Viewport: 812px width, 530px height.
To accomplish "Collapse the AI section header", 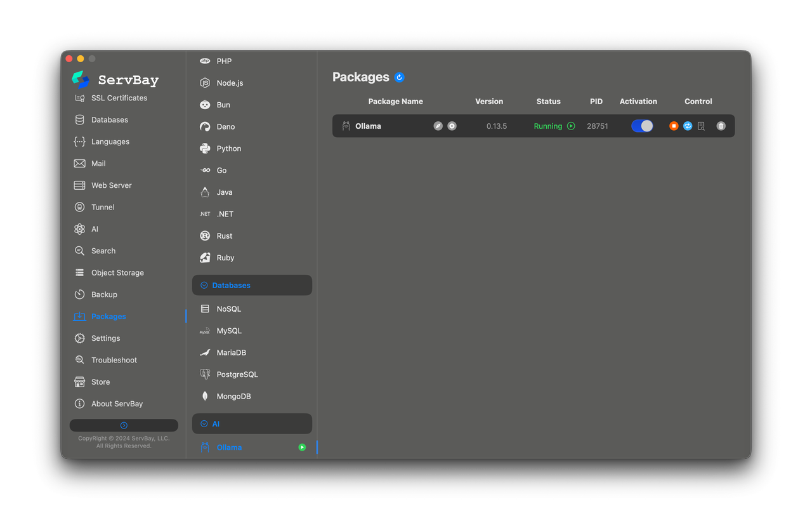I will click(252, 424).
